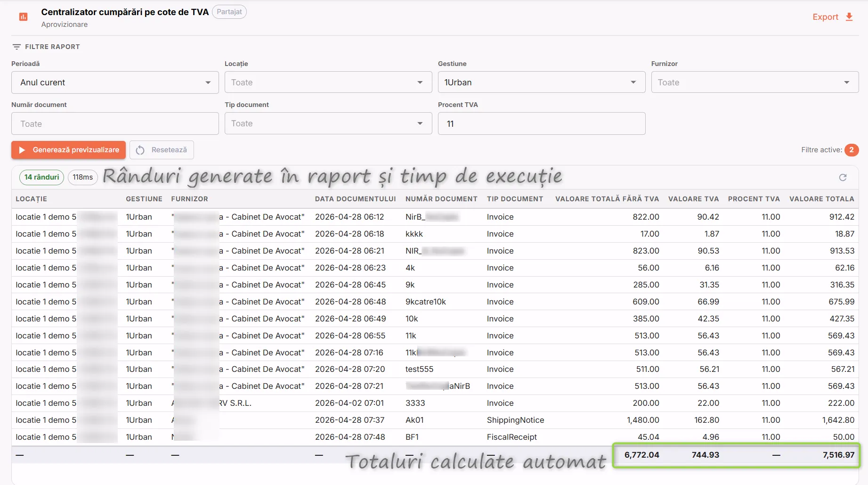The width and height of the screenshot is (868, 485).
Task: Sort by FURNIZOR column header
Action: (x=189, y=199)
